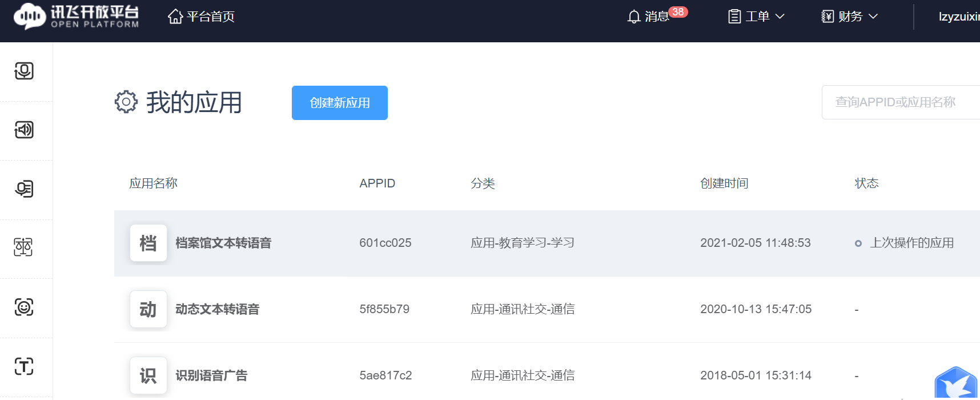The image size is (980, 400).
Task: Select APPID 601cc025
Action: (385, 243)
